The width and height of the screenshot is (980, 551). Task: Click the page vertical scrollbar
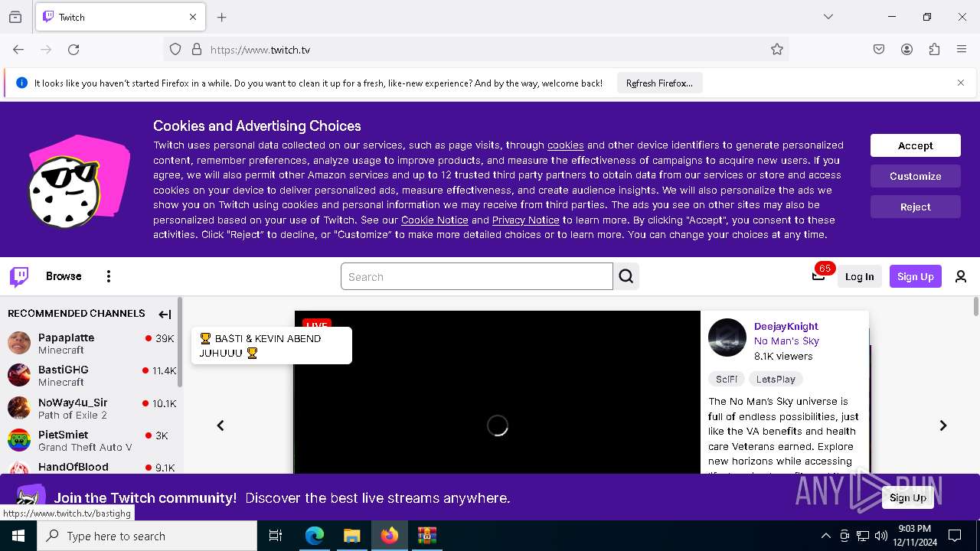coord(975,306)
